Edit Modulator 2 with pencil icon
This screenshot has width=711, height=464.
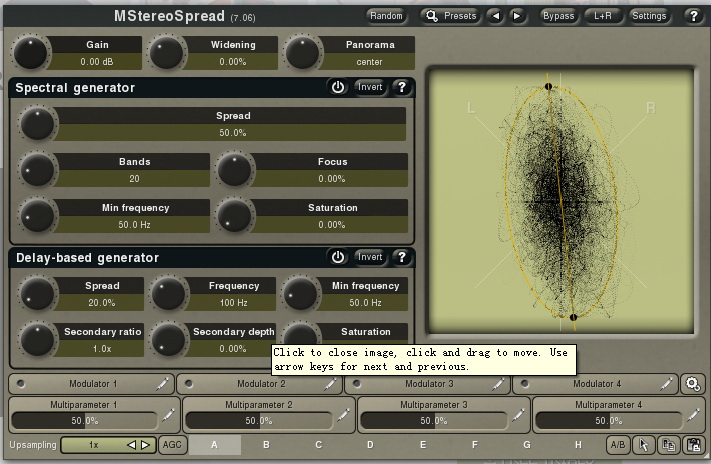click(330, 384)
